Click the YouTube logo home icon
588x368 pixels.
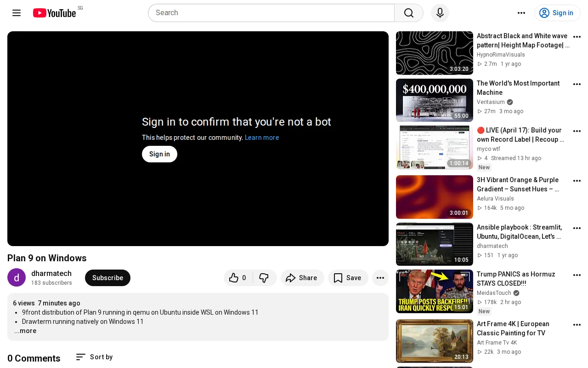click(54, 13)
